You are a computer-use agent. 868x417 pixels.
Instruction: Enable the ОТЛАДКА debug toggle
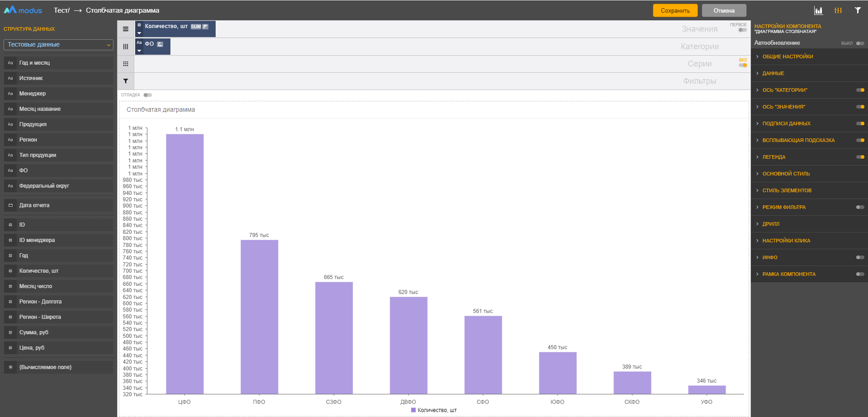tap(148, 95)
